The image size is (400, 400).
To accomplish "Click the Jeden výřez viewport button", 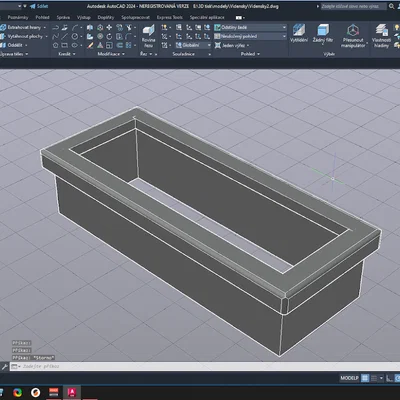I will 232,45.
